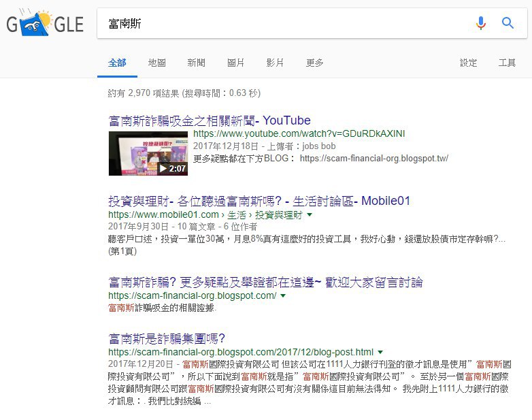Select the 全部 tab
Screen dimensions: 532x420
point(117,63)
